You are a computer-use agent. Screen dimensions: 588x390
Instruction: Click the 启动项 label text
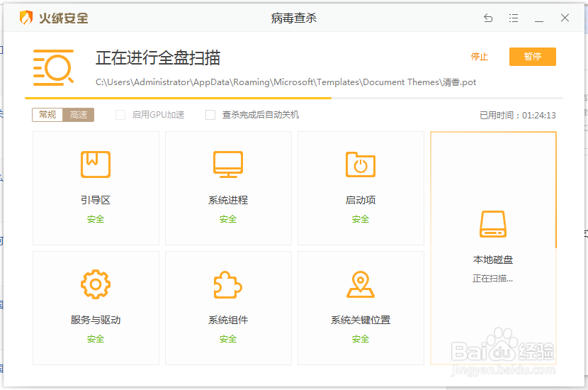(361, 200)
